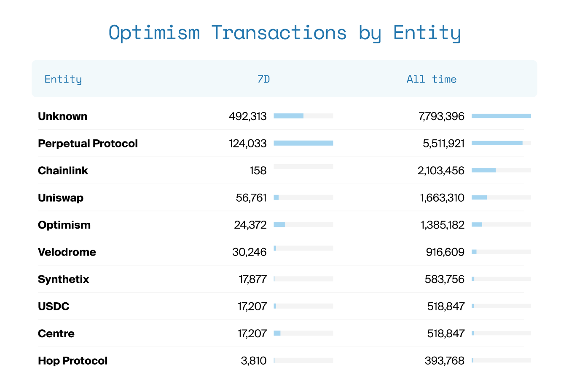This screenshot has height=392, width=569.
Task: Sort by the All time column header
Action: (x=431, y=79)
